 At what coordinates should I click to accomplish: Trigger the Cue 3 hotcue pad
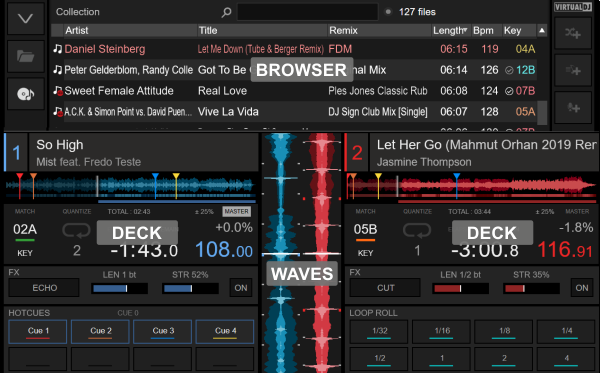[x=163, y=331]
